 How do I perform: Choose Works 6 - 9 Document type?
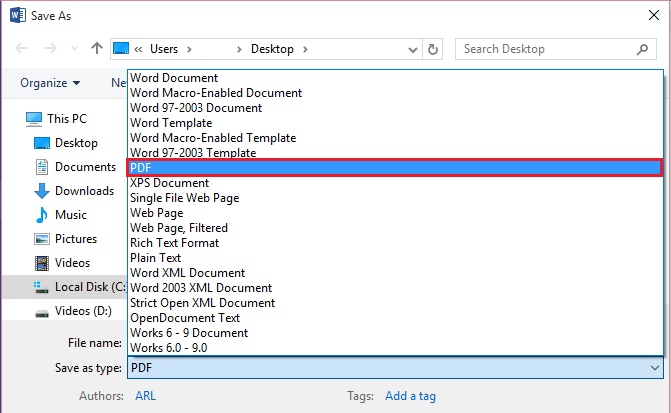[395, 333]
